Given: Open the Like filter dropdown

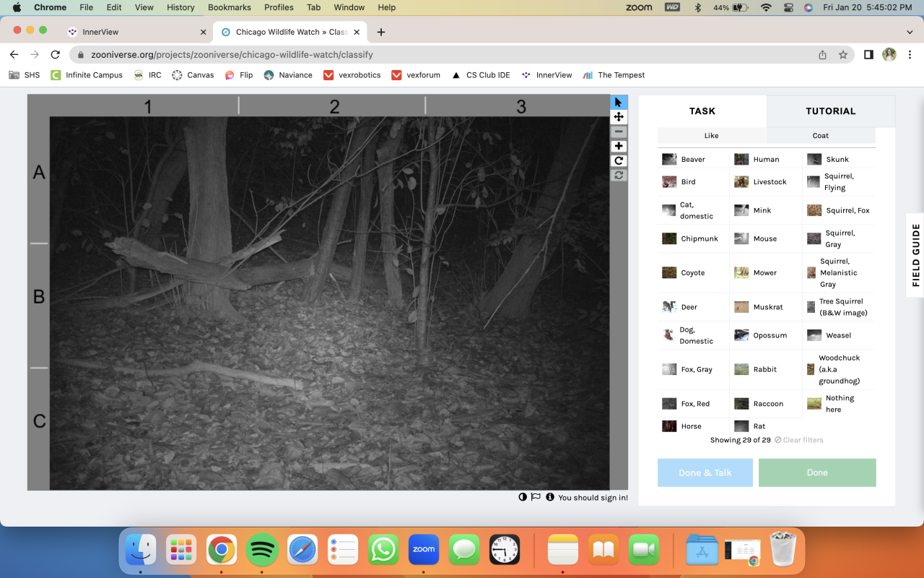Looking at the screenshot, I should (x=712, y=136).
